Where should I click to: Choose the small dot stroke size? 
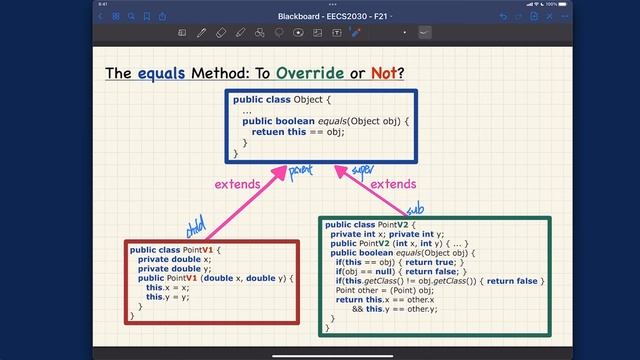404,33
